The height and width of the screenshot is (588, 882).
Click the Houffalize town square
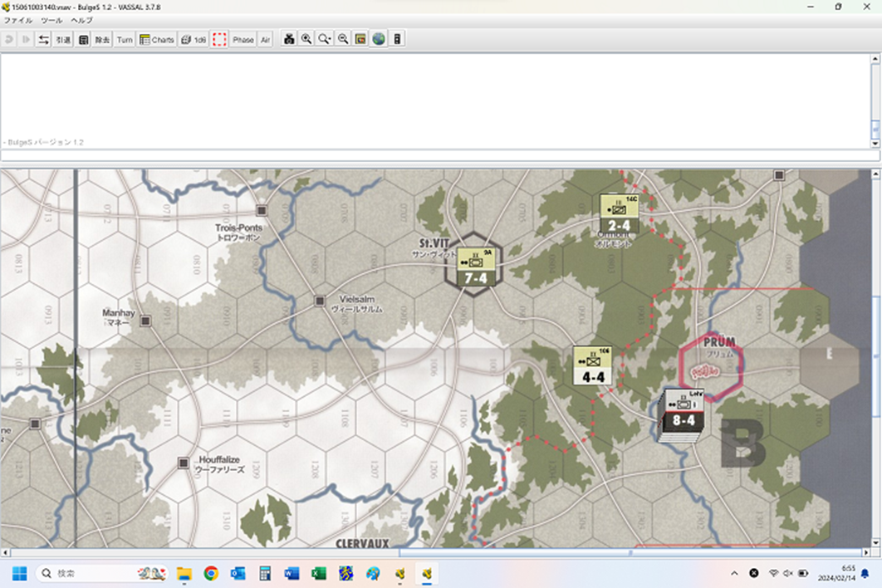(184, 463)
